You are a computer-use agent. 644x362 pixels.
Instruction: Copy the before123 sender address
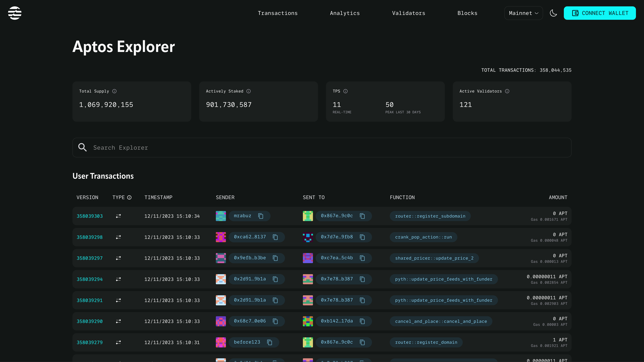coord(269,342)
